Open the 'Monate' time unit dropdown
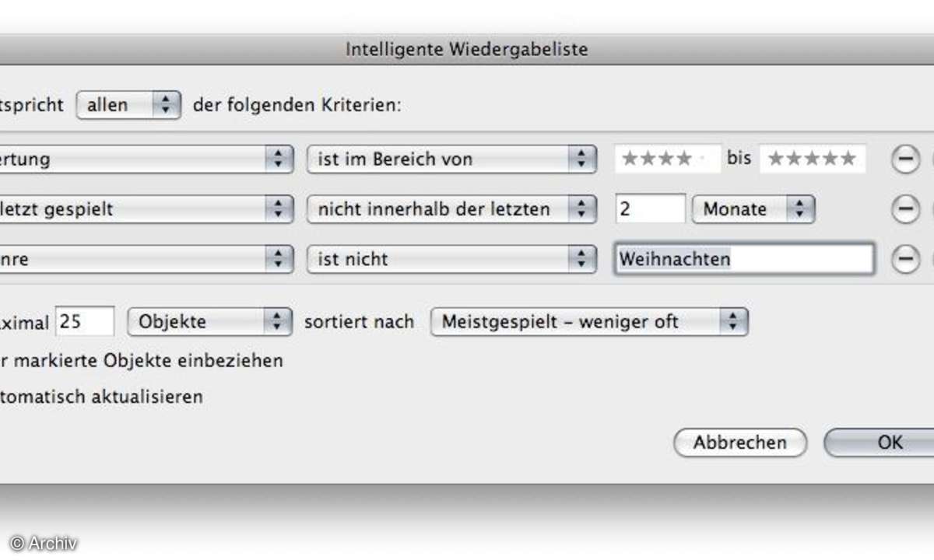Image resolution: width=934 pixels, height=560 pixels. (x=753, y=209)
